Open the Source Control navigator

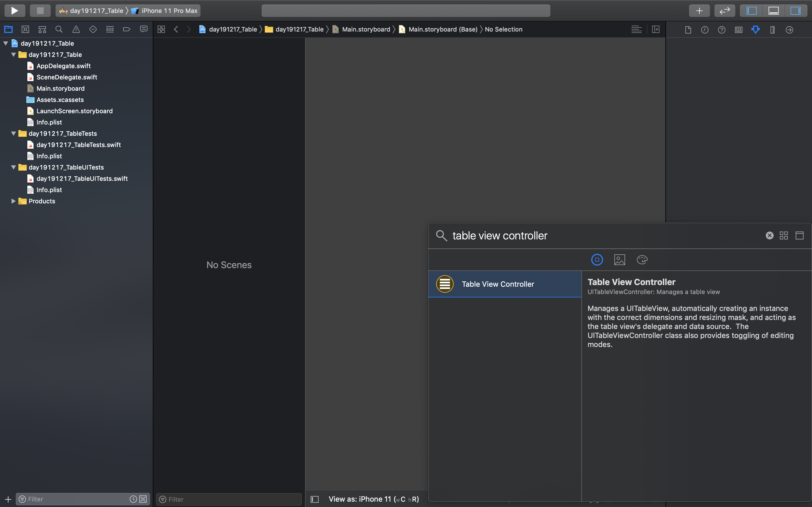[25, 30]
